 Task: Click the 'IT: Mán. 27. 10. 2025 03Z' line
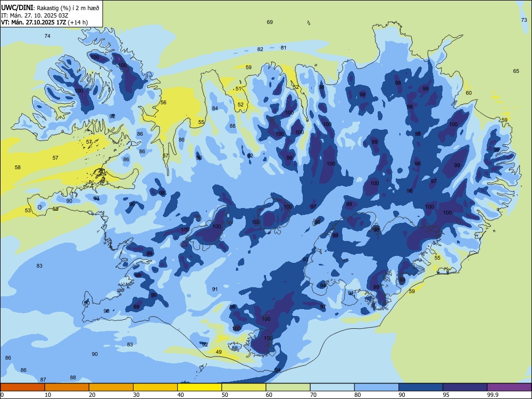click(35, 15)
